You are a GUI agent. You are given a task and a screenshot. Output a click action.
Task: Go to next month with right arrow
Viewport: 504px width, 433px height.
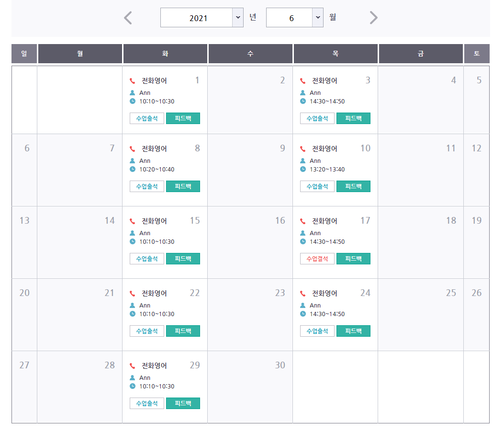click(x=373, y=18)
